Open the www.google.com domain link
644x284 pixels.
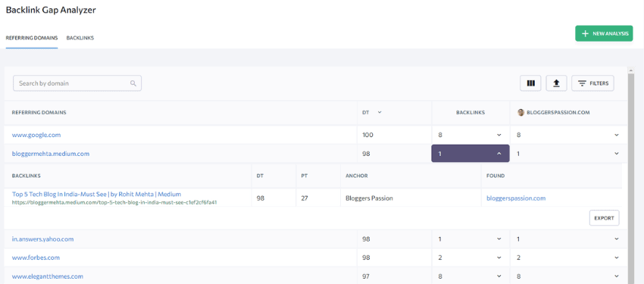(x=36, y=135)
